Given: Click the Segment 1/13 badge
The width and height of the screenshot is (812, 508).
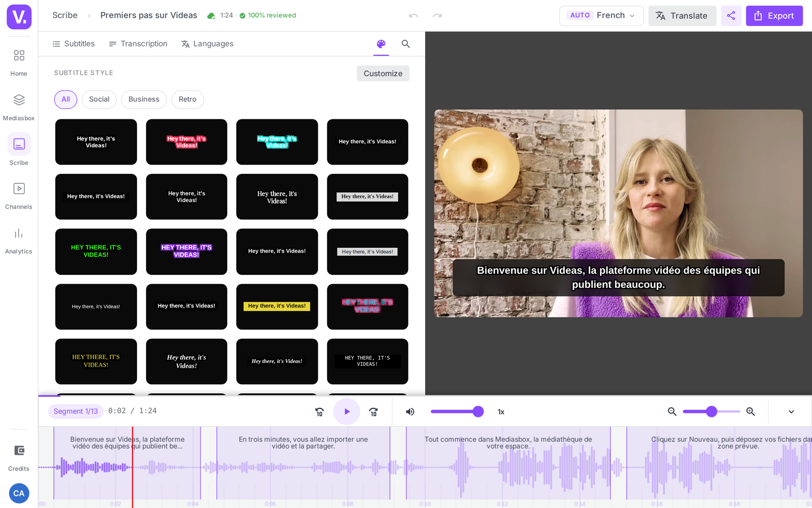Looking at the screenshot, I should (76, 411).
